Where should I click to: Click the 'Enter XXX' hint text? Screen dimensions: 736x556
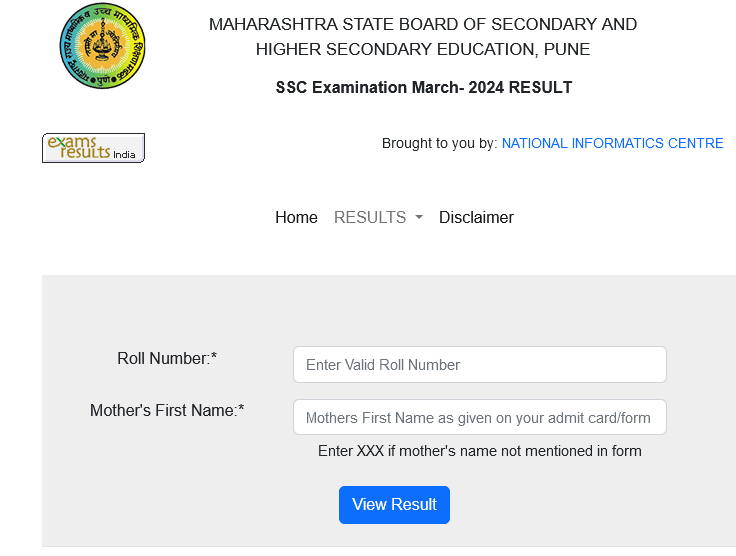(479, 451)
